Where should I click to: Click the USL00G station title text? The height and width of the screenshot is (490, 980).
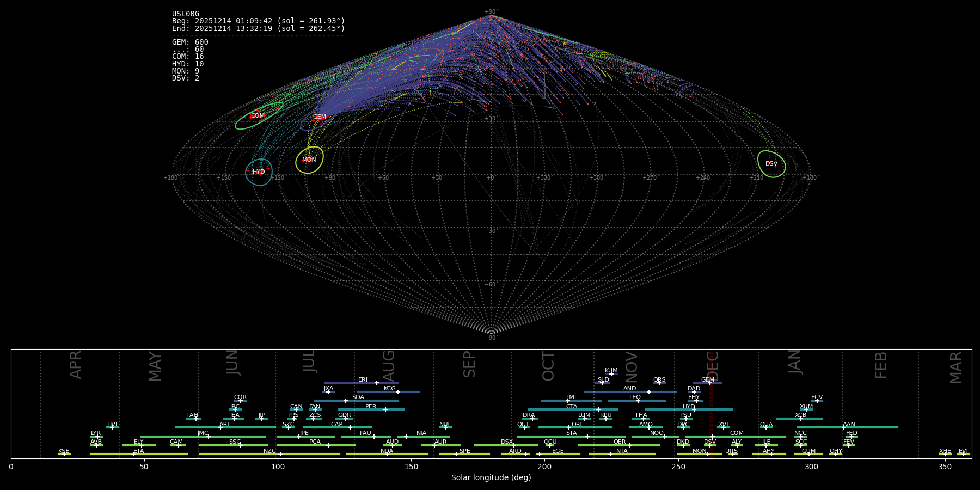point(186,14)
